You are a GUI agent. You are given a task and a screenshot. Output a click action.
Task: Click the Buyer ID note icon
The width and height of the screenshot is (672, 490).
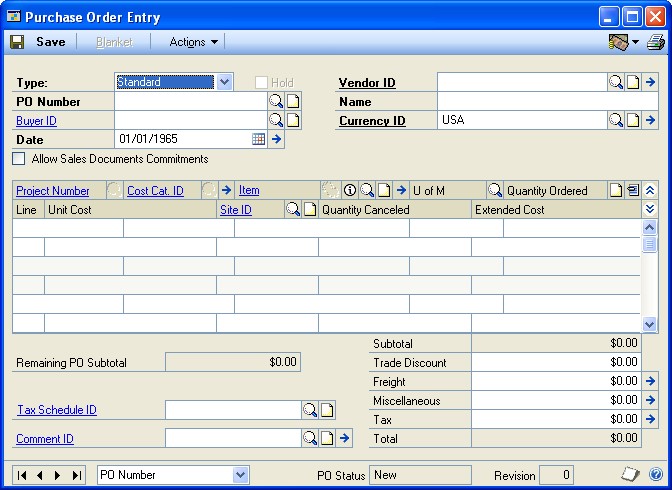point(293,120)
